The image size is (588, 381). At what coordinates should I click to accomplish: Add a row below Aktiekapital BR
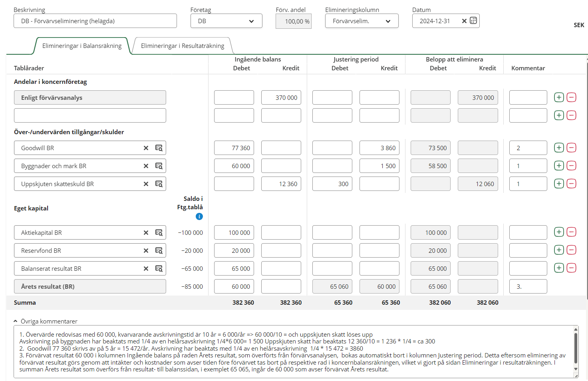(559, 232)
